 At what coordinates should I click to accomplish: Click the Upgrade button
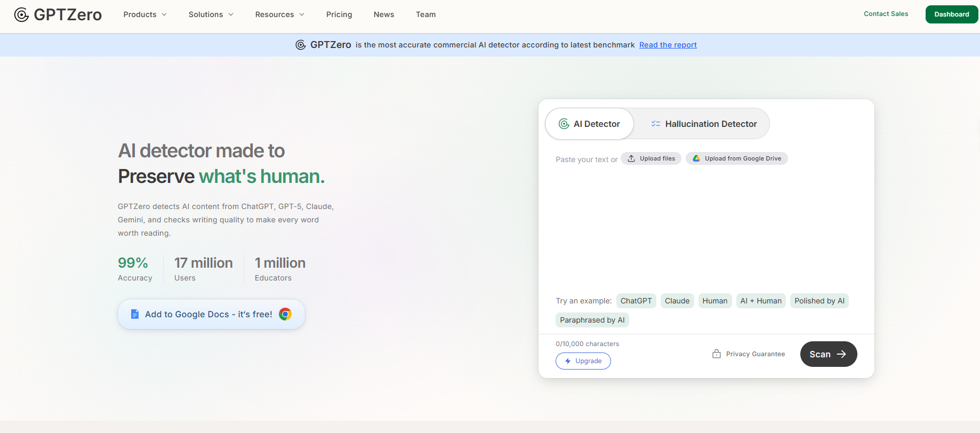(583, 361)
